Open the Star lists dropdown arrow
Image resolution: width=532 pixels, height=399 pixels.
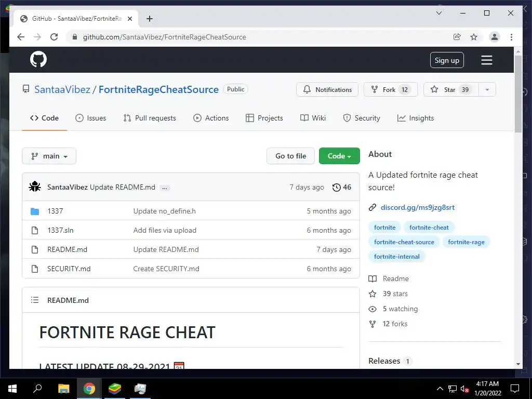487,89
